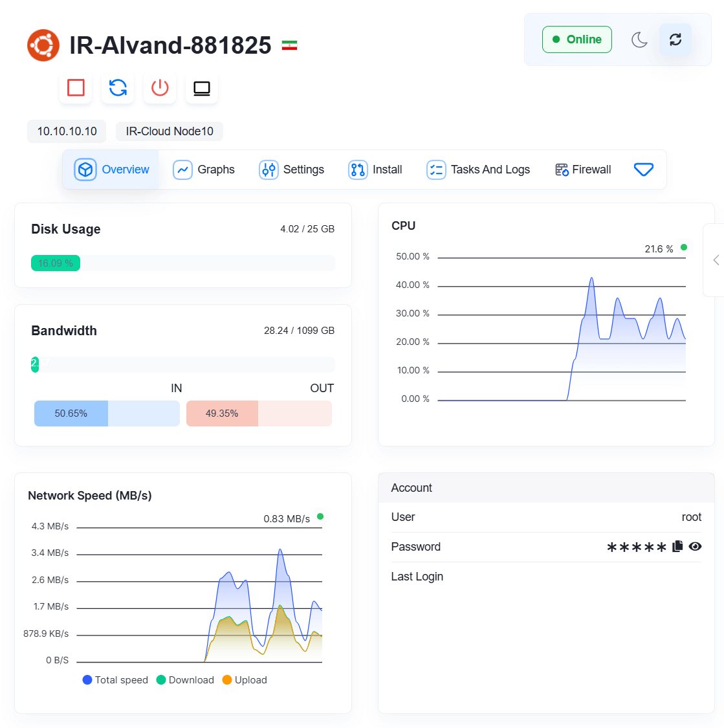Toggle Total speed legend series

(x=115, y=680)
